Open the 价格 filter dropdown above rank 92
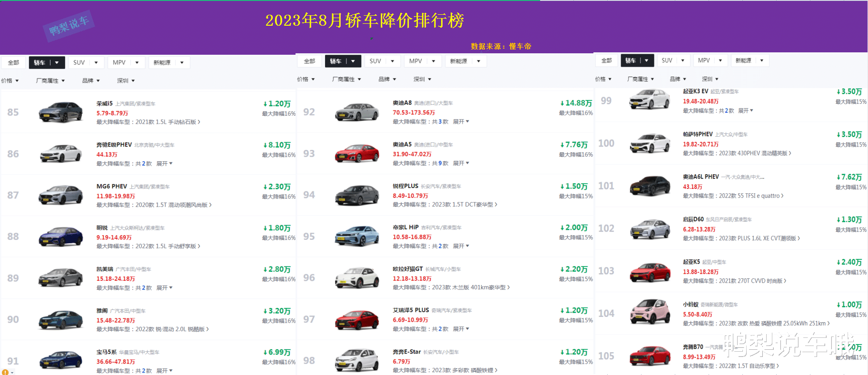The width and height of the screenshot is (868, 375). click(306, 79)
